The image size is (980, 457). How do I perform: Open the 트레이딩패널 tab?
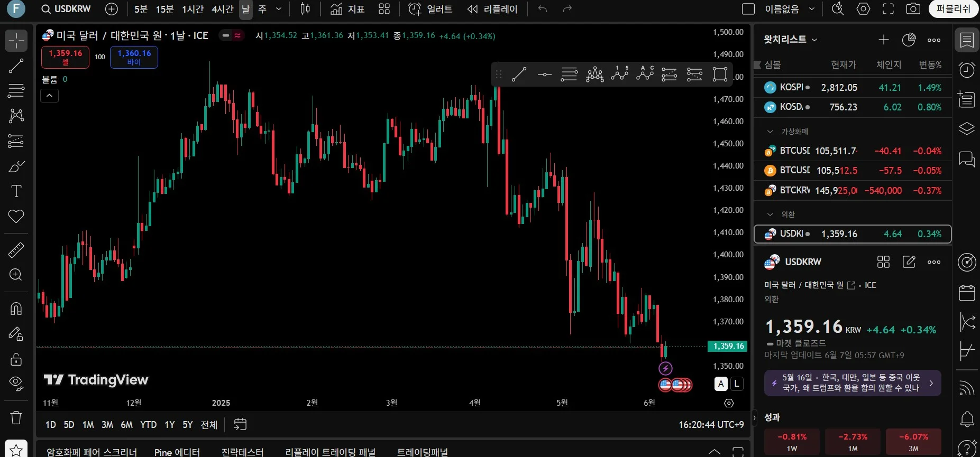422,452
